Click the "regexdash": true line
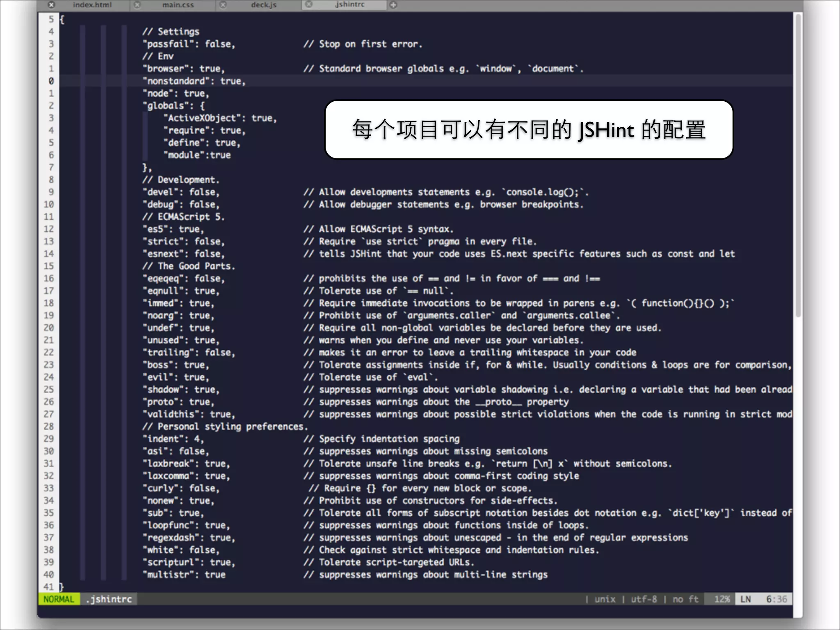This screenshot has width=840, height=630. point(189,537)
